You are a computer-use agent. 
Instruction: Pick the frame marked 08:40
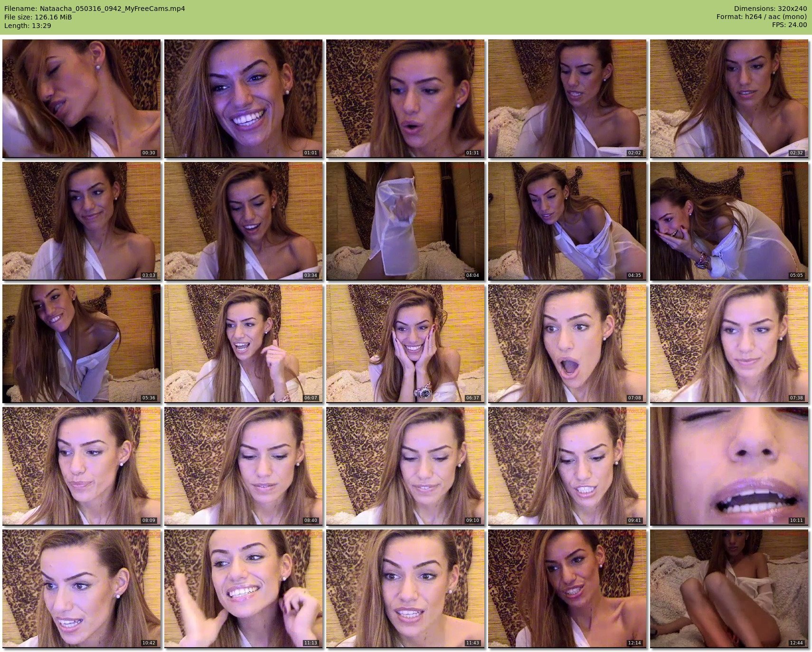point(243,466)
